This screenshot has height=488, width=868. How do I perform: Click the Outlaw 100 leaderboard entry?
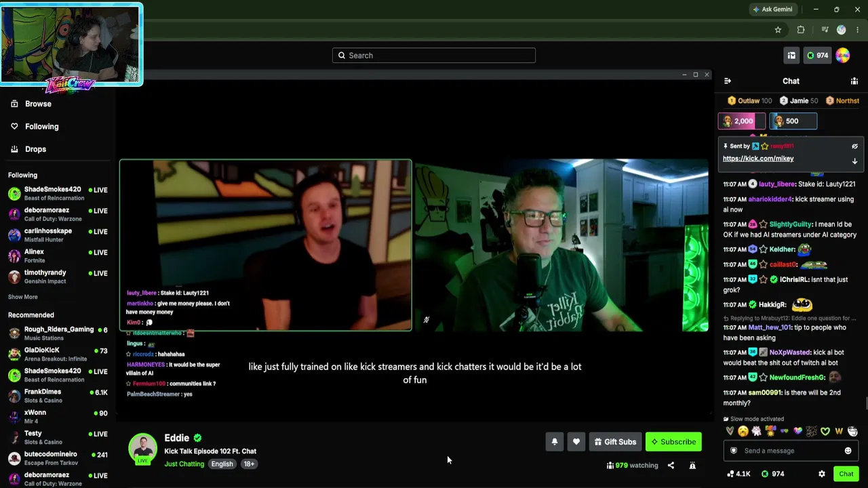[x=749, y=101]
